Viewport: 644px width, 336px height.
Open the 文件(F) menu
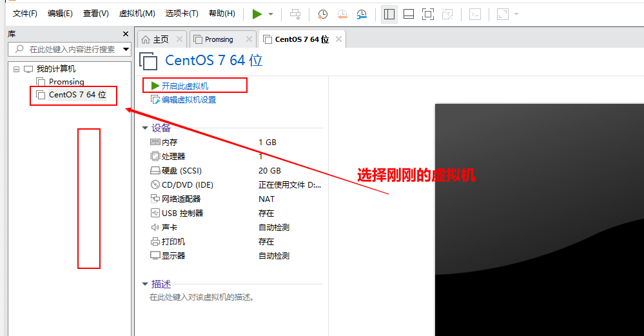pos(25,14)
